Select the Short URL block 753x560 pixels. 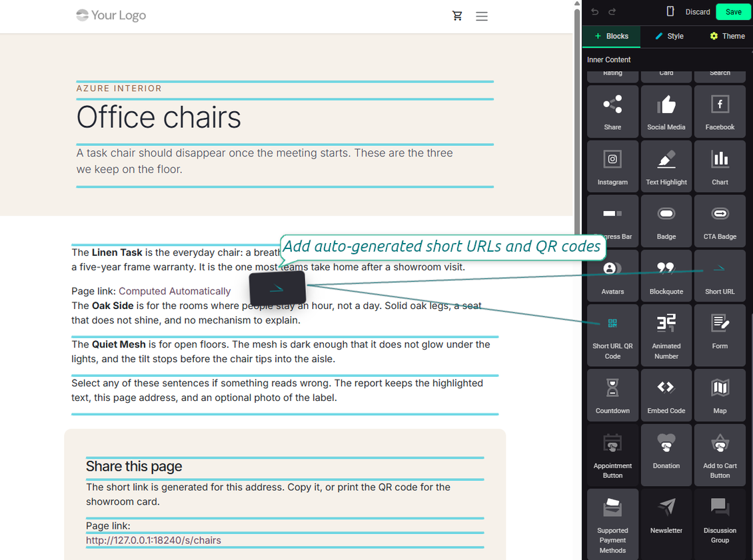tap(720, 276)
